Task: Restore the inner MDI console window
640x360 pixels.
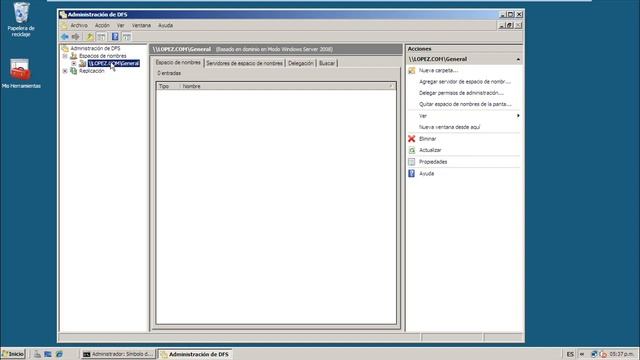Action: pyautogui.click(x=509, y=25)
